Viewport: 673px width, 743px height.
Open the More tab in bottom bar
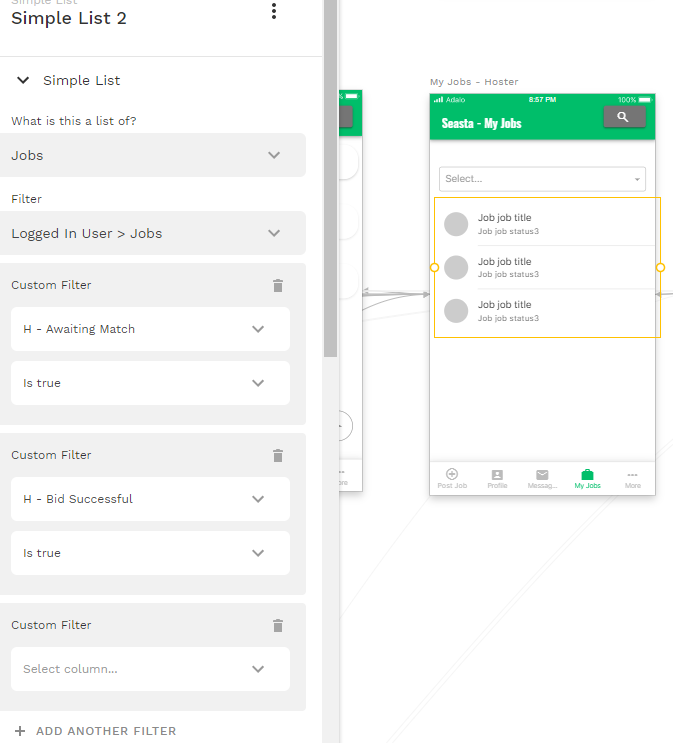632,479
